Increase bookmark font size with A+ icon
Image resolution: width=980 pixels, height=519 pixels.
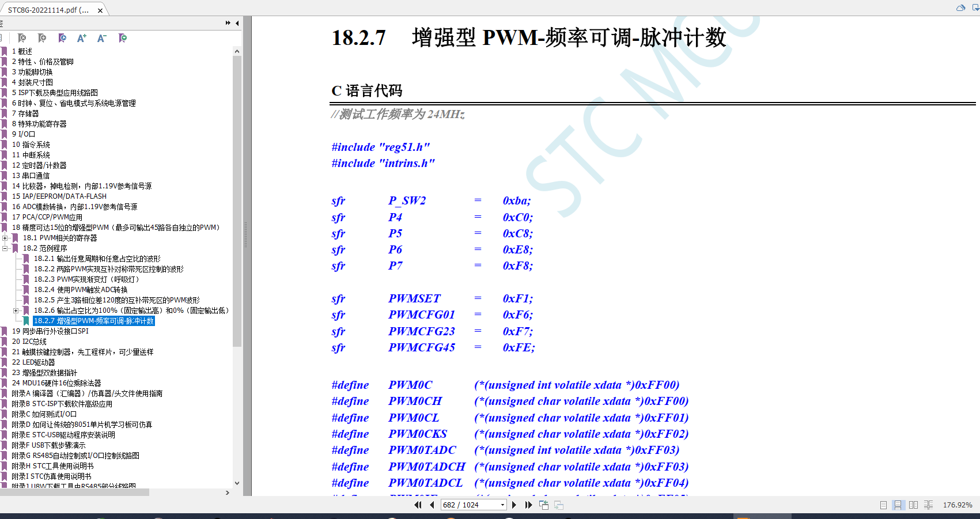click(82, 38)
